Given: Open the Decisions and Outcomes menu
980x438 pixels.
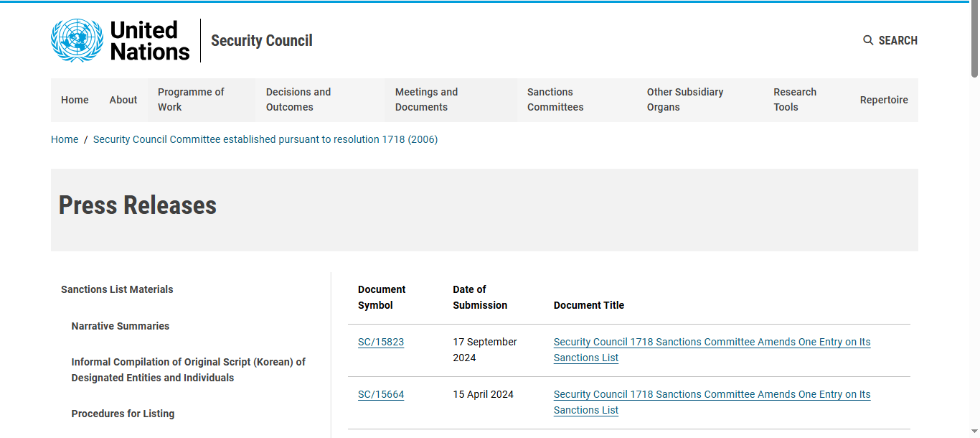Looking at the screenshot, I should [321, 100].
